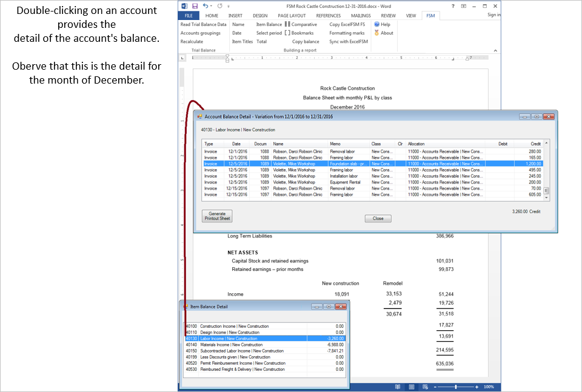The height and width of the screenshot is (392, 582).
Task: Click the zoom slider handle
Action: (x=456, y=387)
